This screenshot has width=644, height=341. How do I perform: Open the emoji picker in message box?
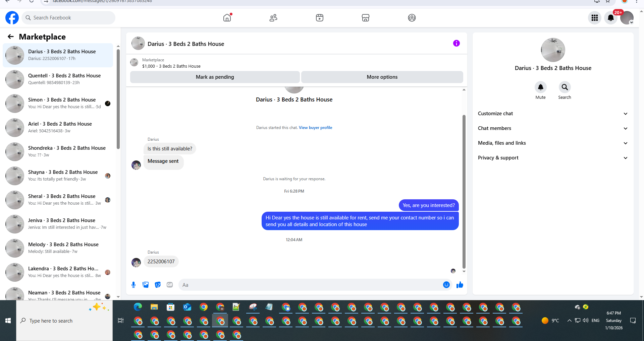[446, 285]
